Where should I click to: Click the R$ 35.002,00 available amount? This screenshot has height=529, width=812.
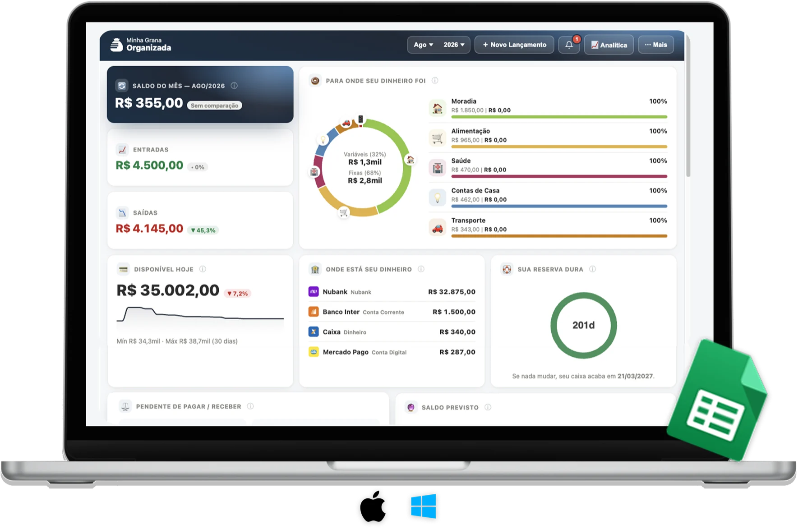pos(168,290)
